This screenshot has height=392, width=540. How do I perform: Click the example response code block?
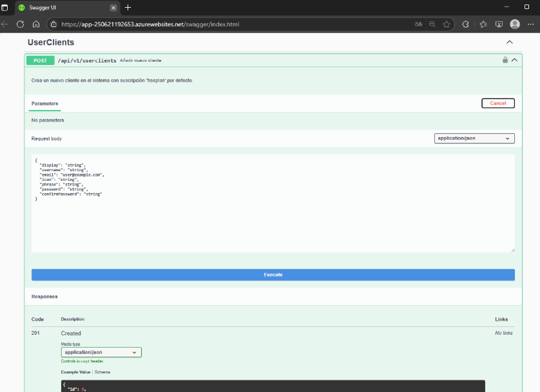click(x=273, y=386)
